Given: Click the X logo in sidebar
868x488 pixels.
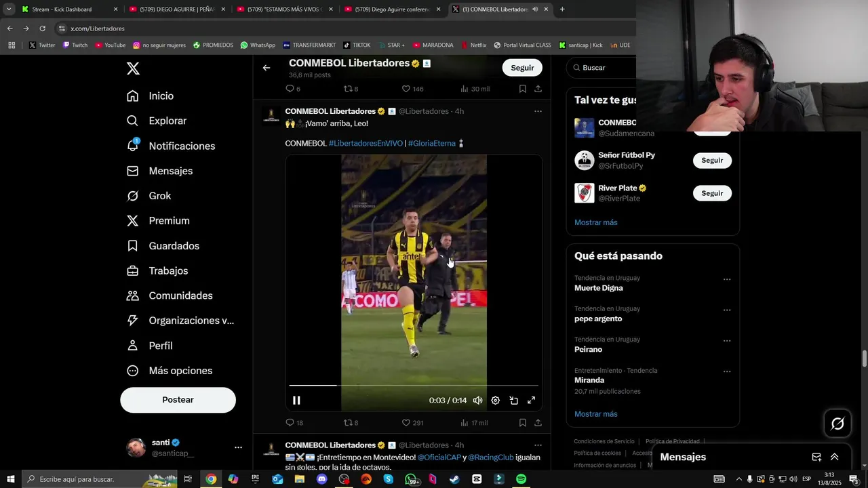Looking at the screenshot, I should 133,68.
